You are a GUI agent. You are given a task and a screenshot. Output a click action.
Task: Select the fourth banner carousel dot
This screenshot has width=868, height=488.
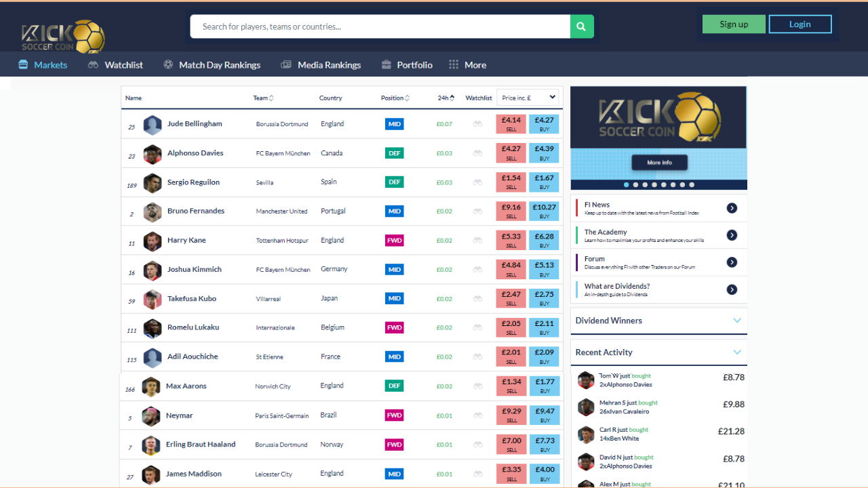pos(654,184)
